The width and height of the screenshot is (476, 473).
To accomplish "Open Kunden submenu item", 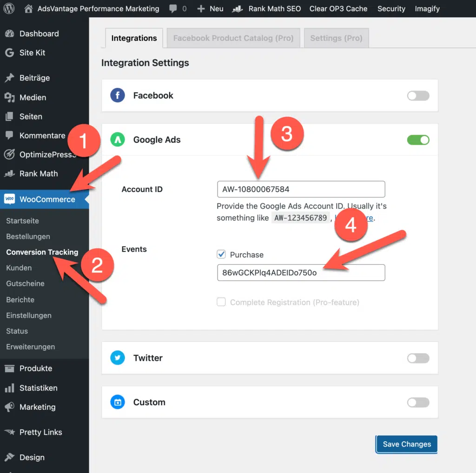I will point(19,268).
